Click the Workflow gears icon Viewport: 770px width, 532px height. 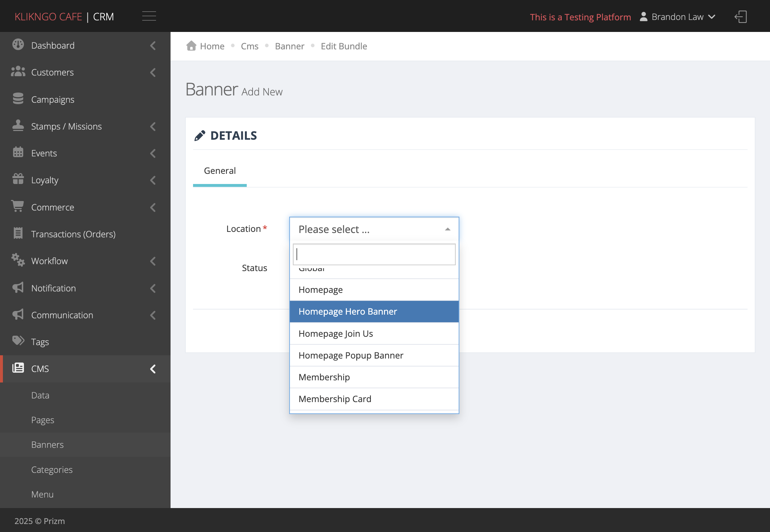click(x=18, y=260)
